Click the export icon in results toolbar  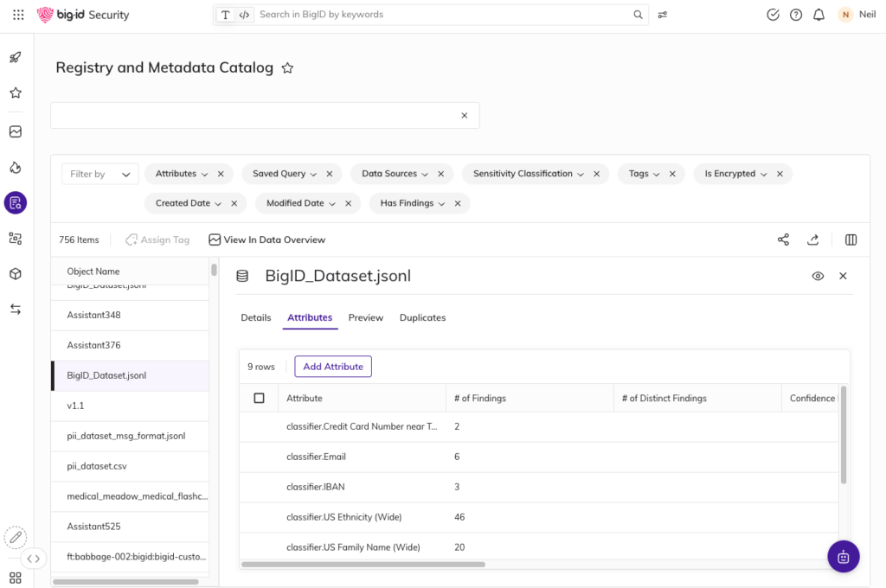[812, 240]
